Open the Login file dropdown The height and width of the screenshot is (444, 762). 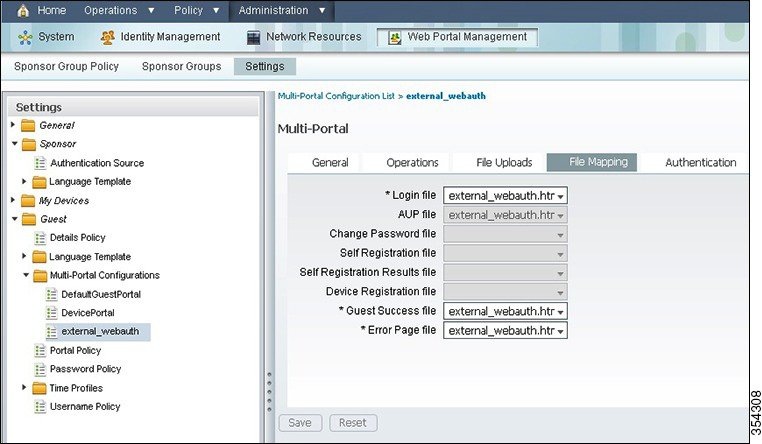tap(505, 196)
